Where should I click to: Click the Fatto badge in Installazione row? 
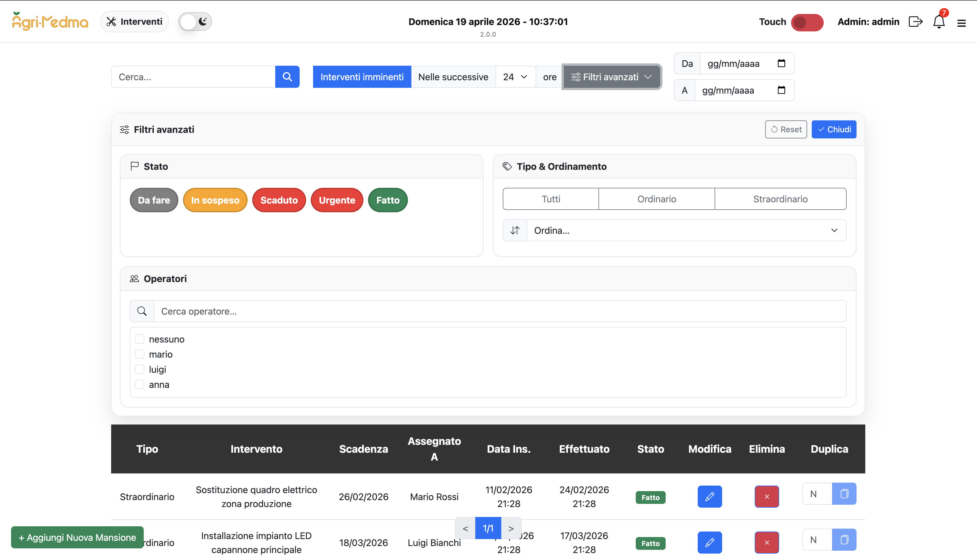(x=650, y=543)
